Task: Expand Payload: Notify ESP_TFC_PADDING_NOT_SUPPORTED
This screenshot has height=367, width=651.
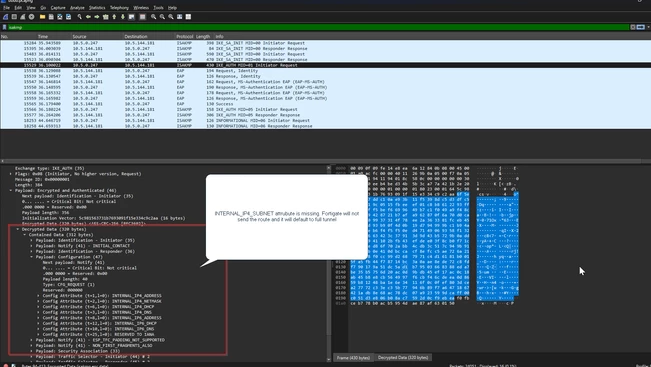Action: pos(32,340)
